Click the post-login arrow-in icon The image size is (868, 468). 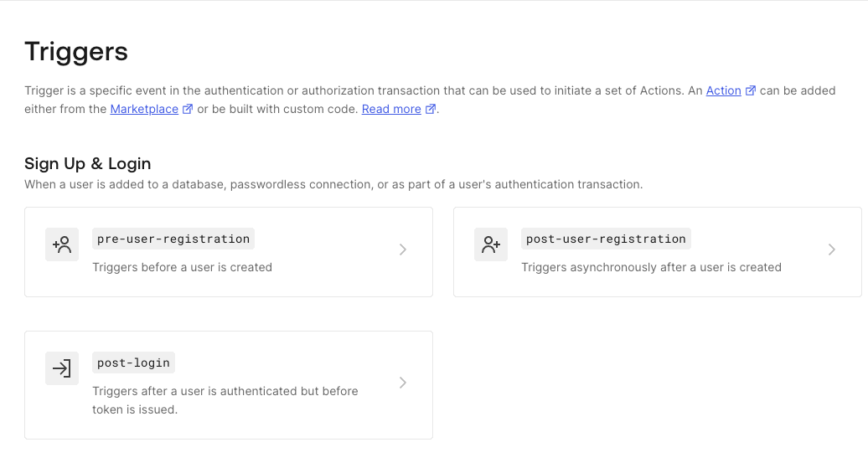(x=62, y=368)
